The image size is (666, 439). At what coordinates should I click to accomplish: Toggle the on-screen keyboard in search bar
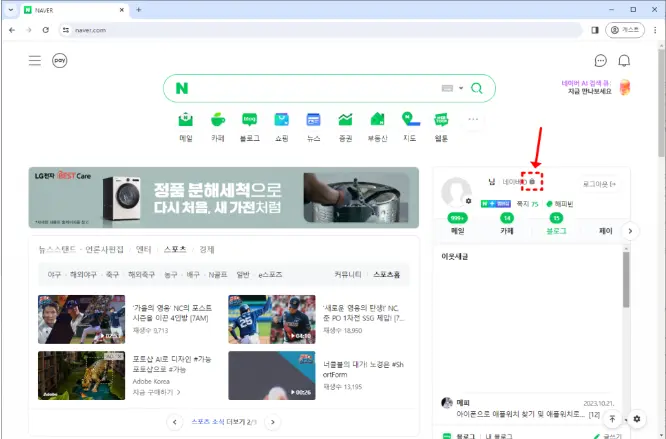pyautogui.click(x=446, y=88)
